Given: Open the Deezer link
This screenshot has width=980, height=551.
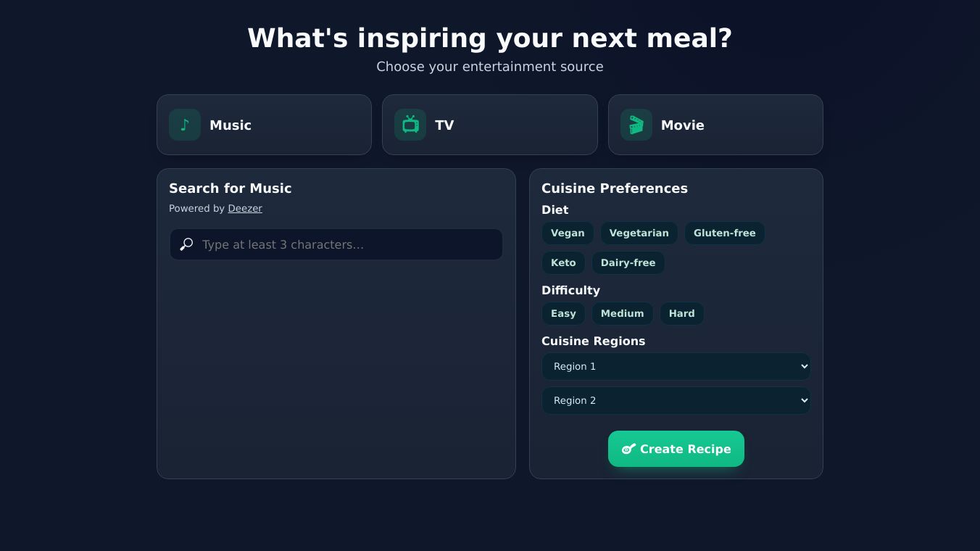Looking at the screenshot, I should pos(245,208).
